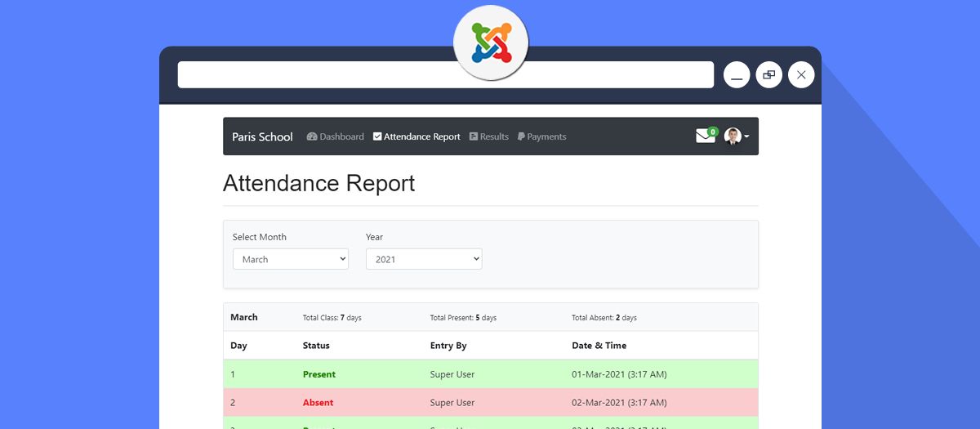This screenshot has height=429, width=980.
Task: Expand the Year dropdown showing 2021
Action: (x=424, y=259)
